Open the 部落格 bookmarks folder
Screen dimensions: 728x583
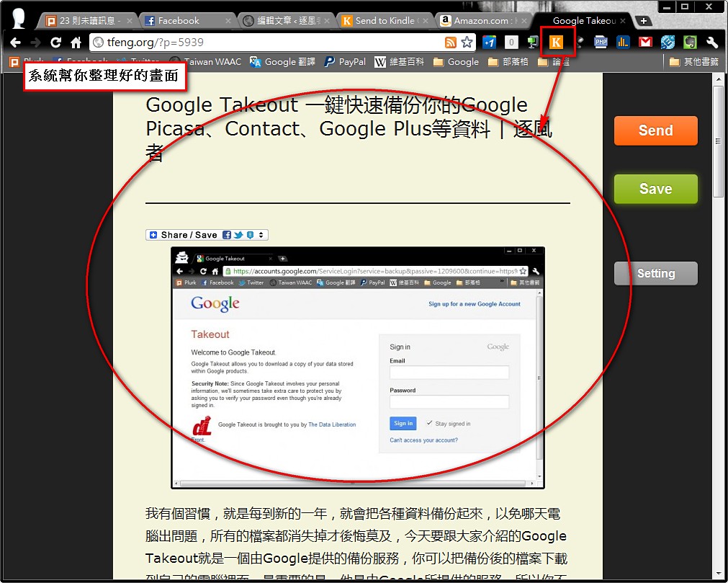click(508, 62)
